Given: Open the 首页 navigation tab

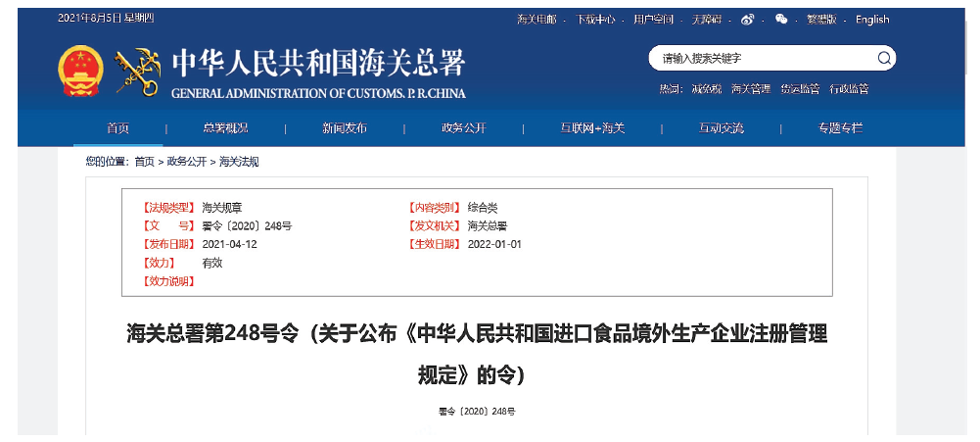Looking at the screenshot, I should point(118,128).
